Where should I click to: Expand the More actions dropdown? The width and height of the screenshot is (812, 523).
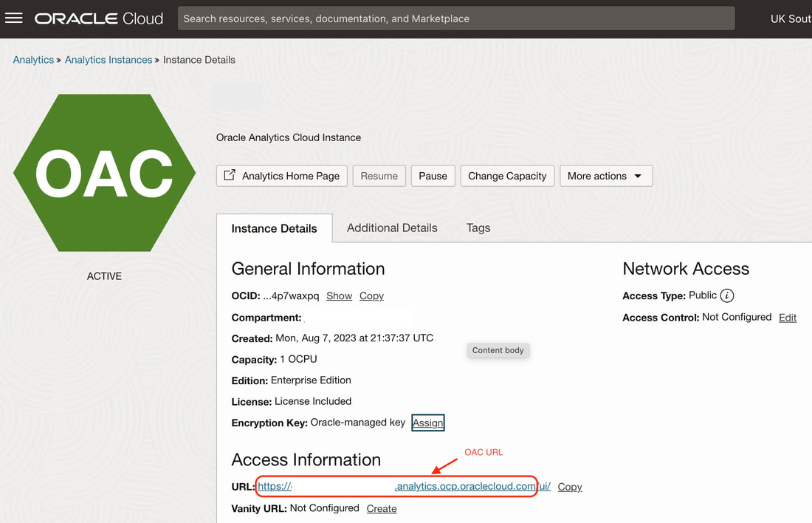tap(606, 176)
